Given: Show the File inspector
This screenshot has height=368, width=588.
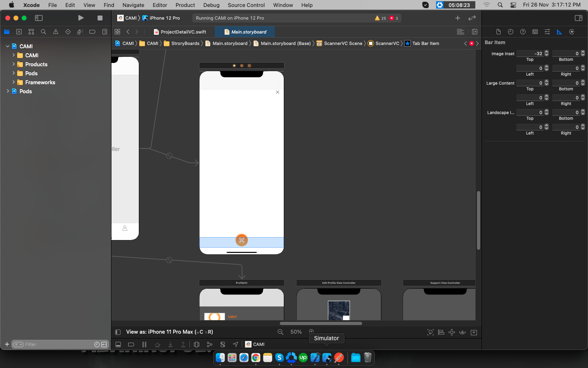Looking at the screenshot, I should pyautogui.click(x=498, y=32).
